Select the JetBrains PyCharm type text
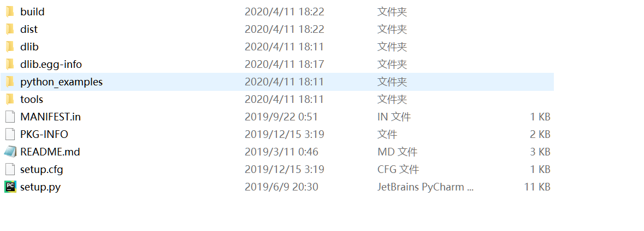 click(426, 187)
